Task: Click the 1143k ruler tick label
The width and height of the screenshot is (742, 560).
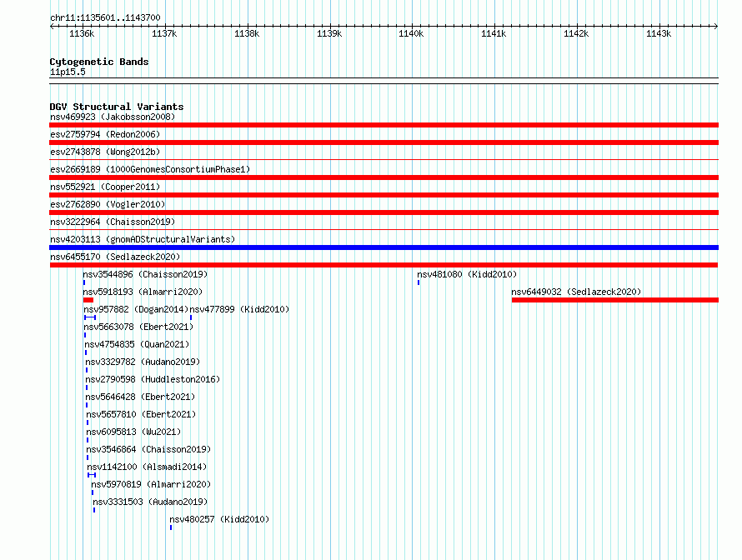Action: point(659,33)
